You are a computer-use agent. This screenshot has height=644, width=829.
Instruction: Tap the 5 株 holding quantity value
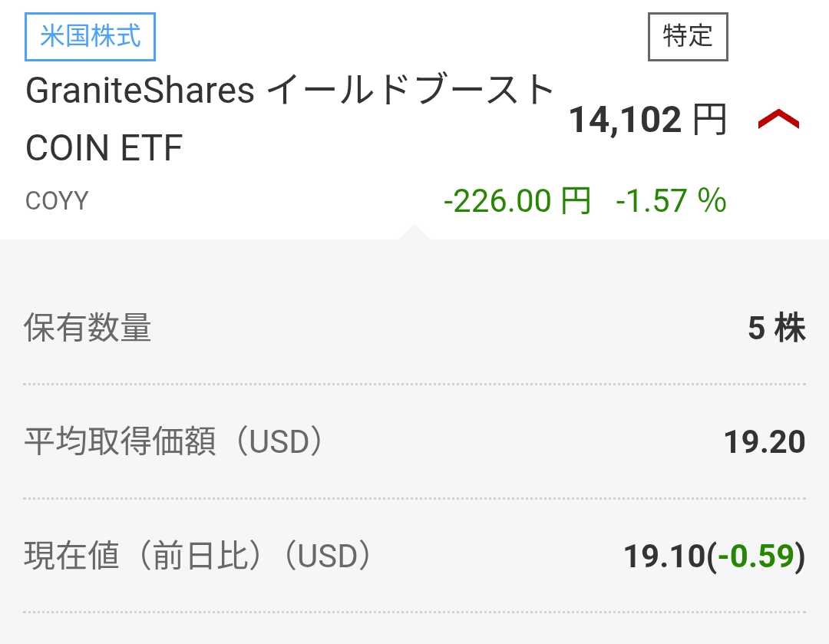[777, 328]
